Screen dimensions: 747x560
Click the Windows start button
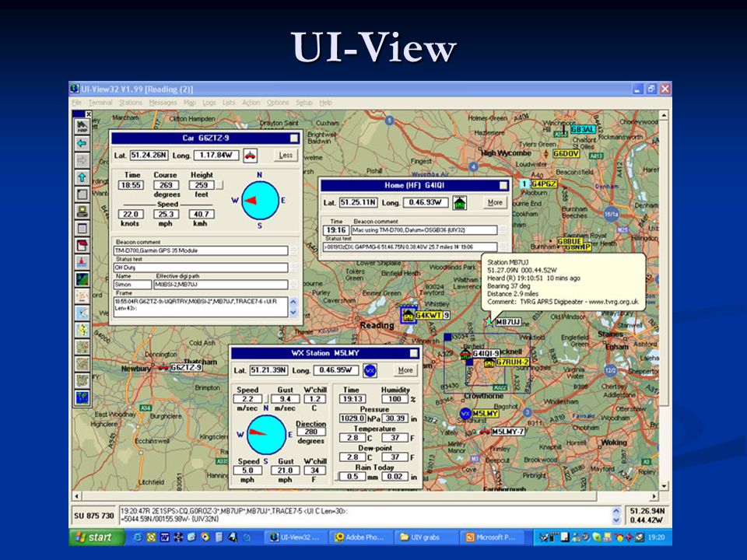click(x=97, y=537)
